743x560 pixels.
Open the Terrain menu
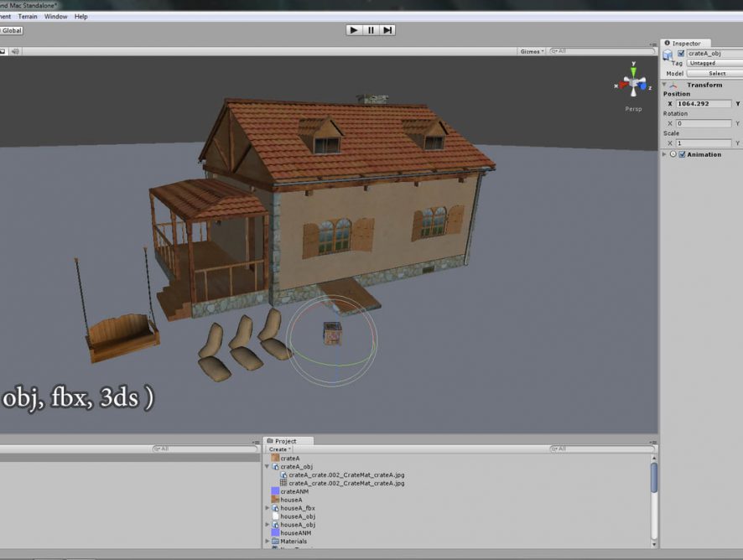coord(28,16)
